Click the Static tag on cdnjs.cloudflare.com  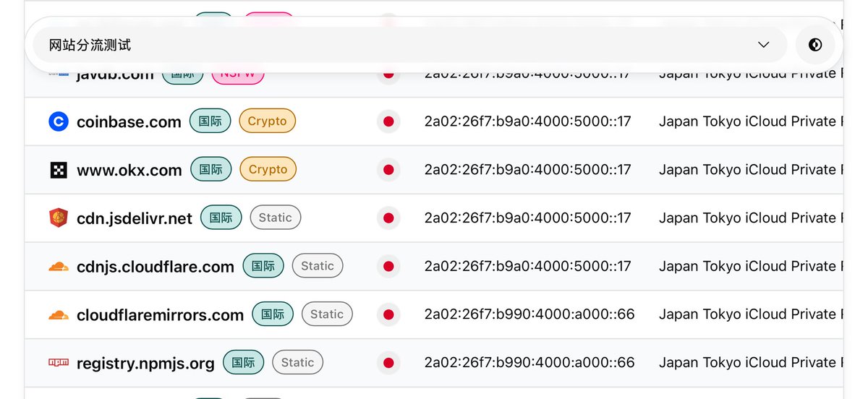coord(318,266)
